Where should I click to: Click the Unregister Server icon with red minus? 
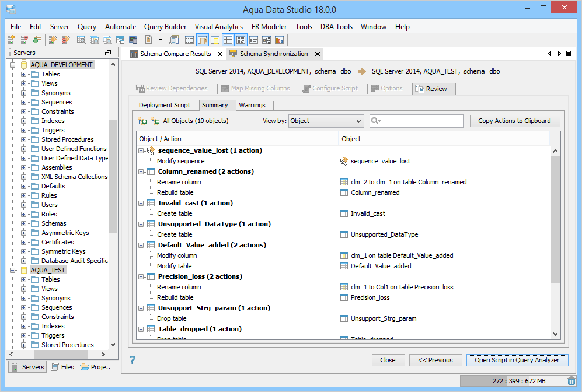click(24, 39)
